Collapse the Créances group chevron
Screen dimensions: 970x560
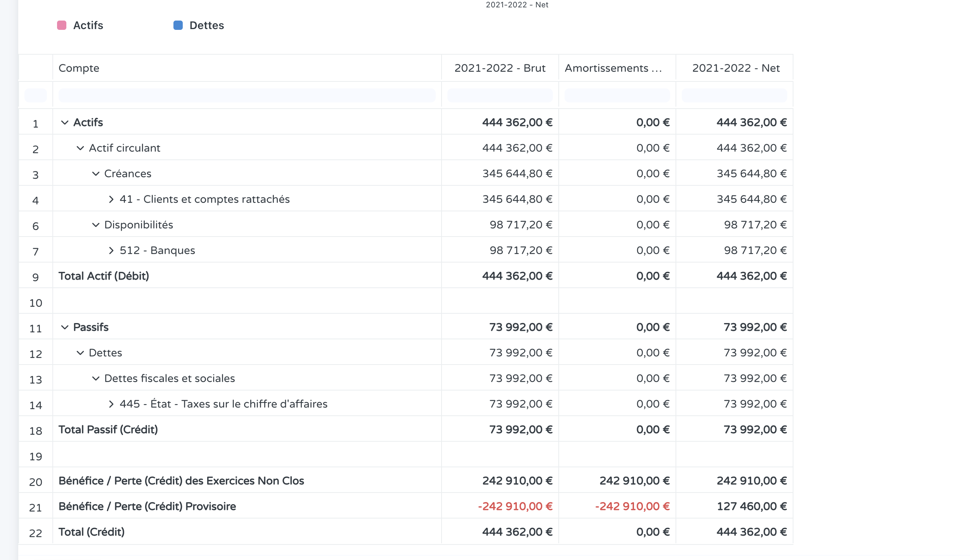(95, 174)
